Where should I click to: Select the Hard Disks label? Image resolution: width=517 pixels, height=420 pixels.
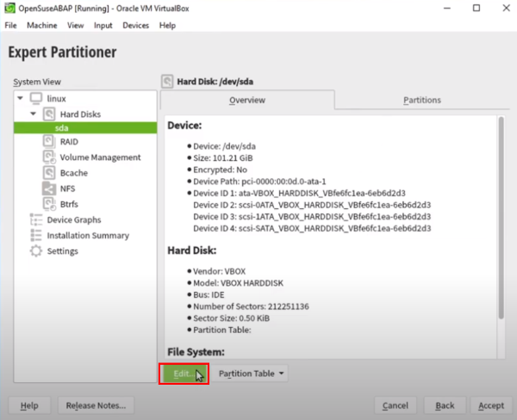click(80, 114)
